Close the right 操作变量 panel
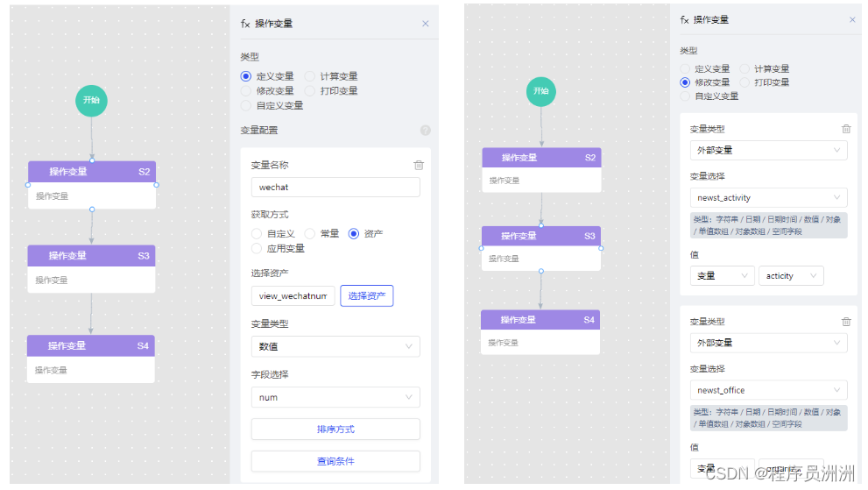 click(x=852, y=19)
